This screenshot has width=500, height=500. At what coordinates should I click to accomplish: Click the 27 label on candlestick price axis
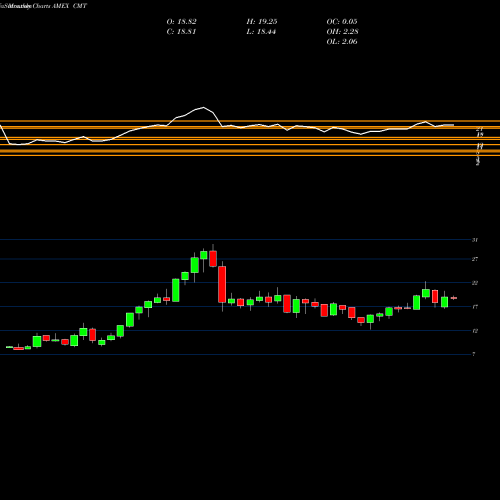(x=475, y=259)
